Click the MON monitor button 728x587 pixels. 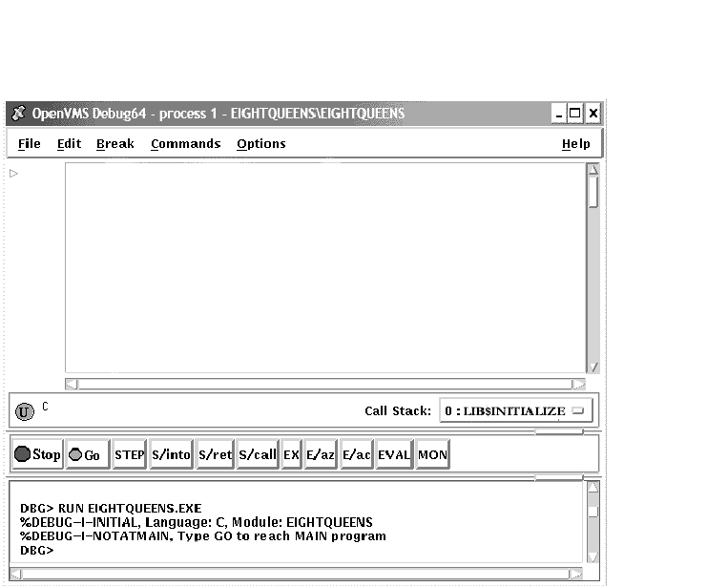432,455
